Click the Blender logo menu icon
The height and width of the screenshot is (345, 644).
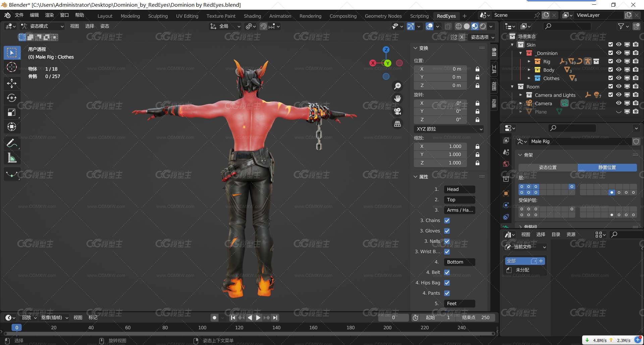7,15
